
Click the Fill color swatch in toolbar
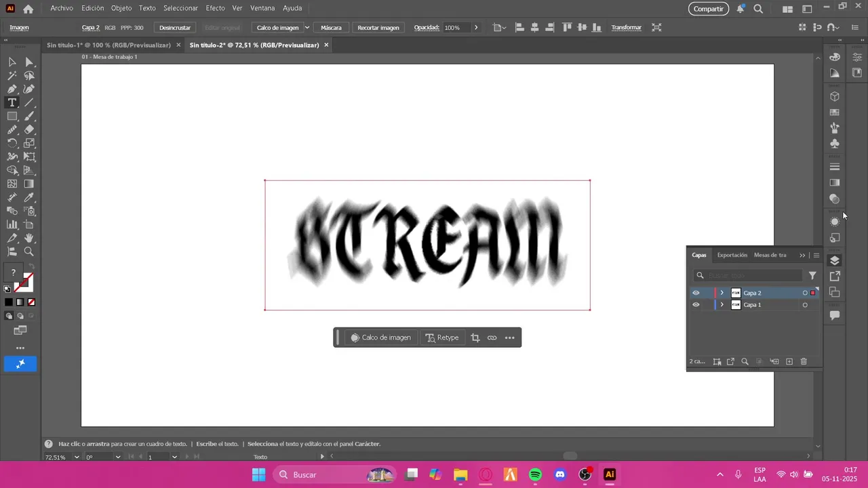tap(14, 272)
